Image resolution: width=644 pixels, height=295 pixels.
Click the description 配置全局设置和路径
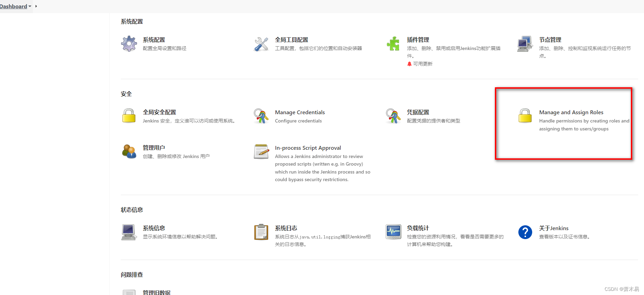[165, 48]
